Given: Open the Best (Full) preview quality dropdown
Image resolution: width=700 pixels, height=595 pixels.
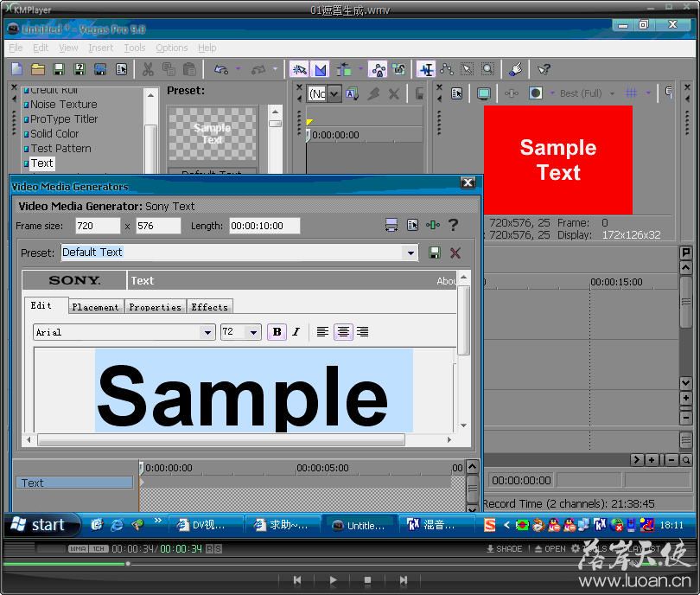Looking at the screenshot, I should click(612, 93).
